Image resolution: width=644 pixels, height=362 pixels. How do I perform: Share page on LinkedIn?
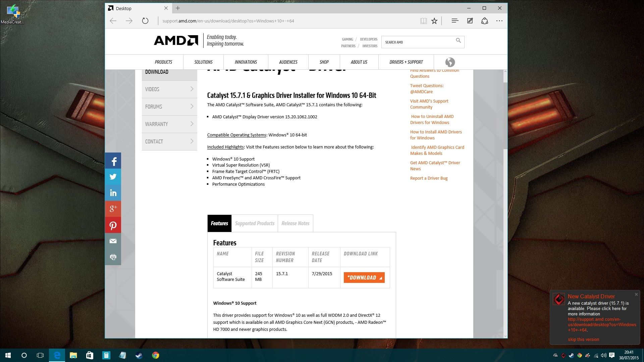[113, 193]
